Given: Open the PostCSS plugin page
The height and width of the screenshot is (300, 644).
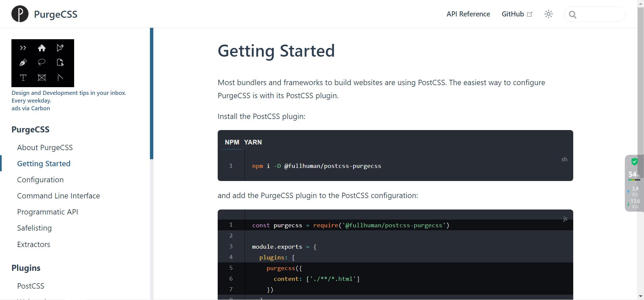Looking at the screenshot, I should click(x=31, y=286).
